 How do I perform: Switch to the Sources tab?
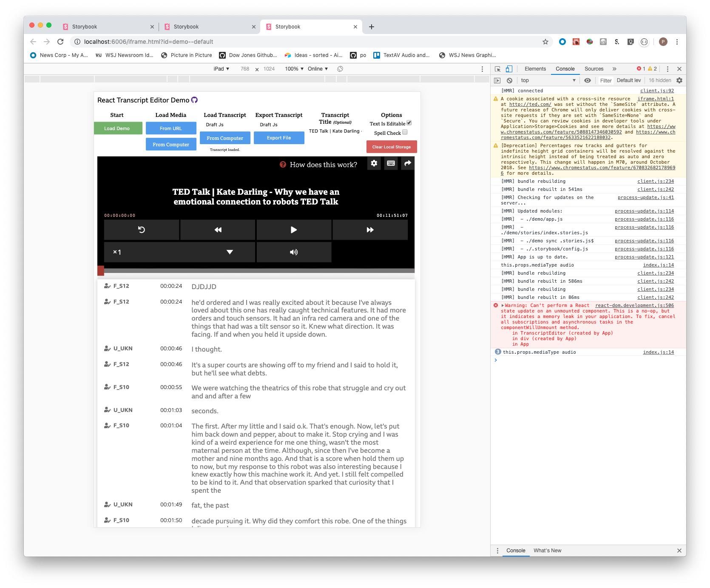tap(594, 69)
